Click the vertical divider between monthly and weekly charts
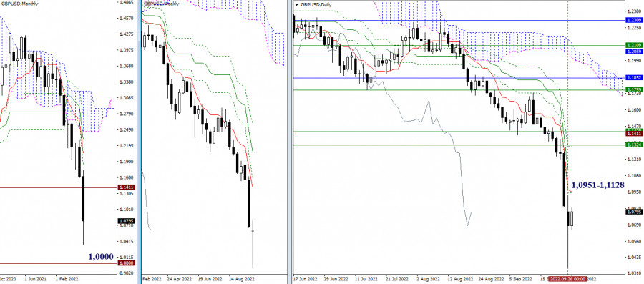Screen dimensions: 644x284 [x=140, y=142]
